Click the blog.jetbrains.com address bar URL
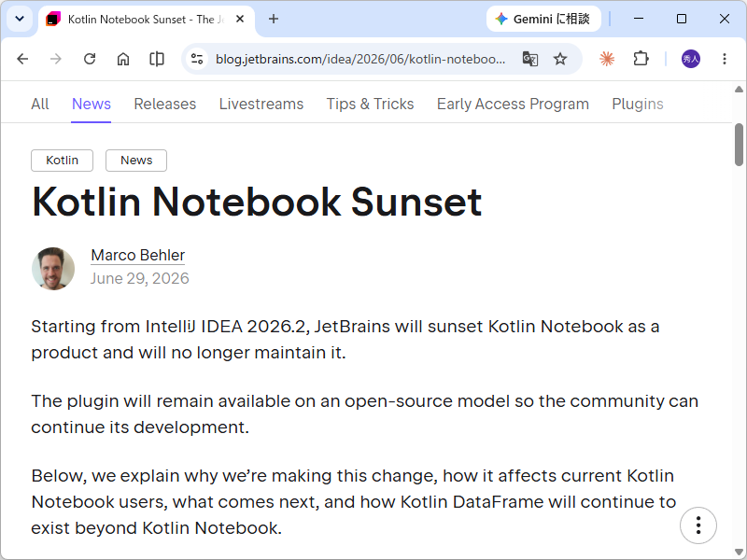Screen dimensions: 747x560 (x=360, y=59)
